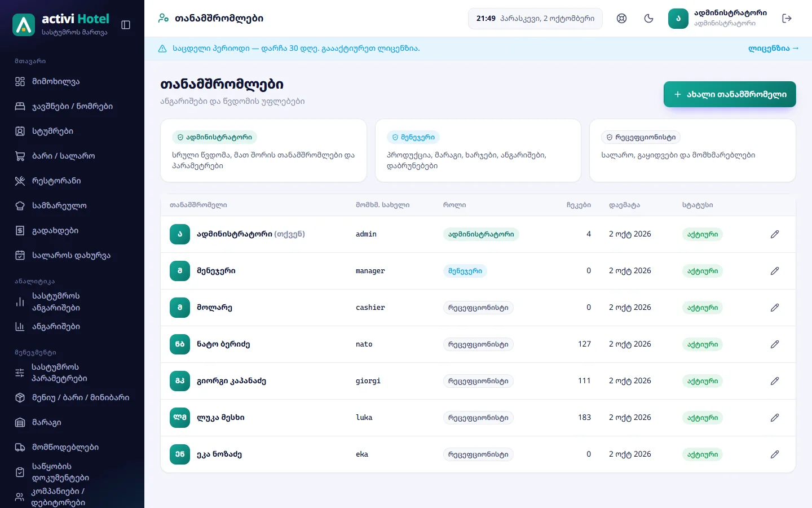Viewport: 812px width, 508px height.
Task: Collapse the sidebar with the panel icon
Action: pos(126,25)
